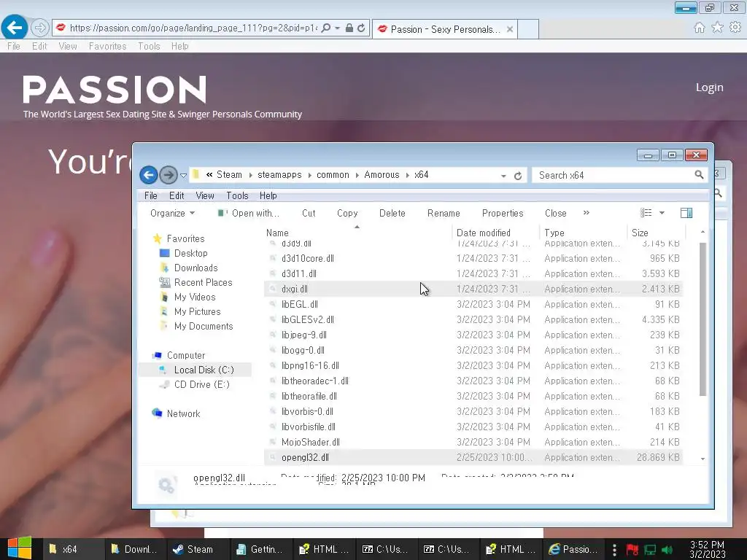The height and width of the screenshot is (560, 747).
Task: Select the MojoShader.dll file
Action: coord(310,443)
